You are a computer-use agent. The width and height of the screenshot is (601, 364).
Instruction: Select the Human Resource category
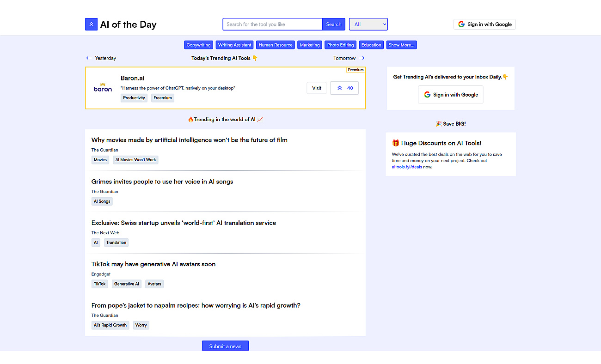tap(276, 45)
